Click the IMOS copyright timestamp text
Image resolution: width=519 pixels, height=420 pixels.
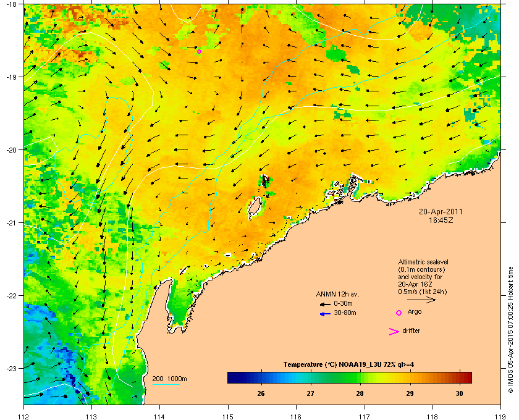point(510,330)
